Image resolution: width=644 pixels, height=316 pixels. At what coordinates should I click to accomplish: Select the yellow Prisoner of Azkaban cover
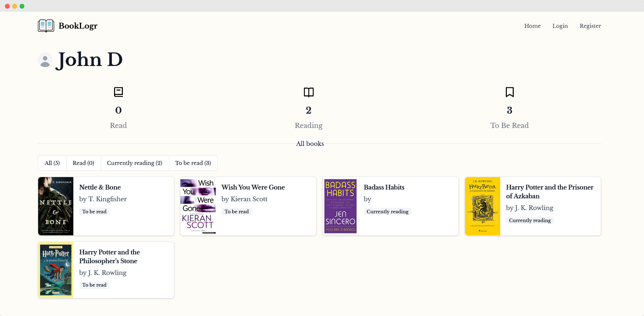[x=482, y=206]
